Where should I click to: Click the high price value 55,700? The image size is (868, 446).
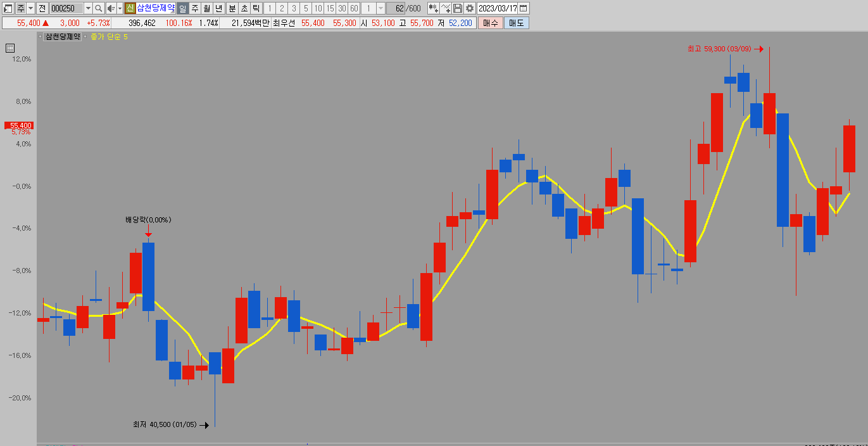[x=422, y=23]
